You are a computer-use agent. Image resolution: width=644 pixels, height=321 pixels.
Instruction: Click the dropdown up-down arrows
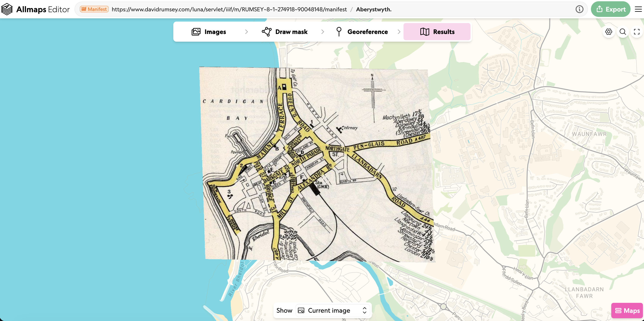pos(364,310)
